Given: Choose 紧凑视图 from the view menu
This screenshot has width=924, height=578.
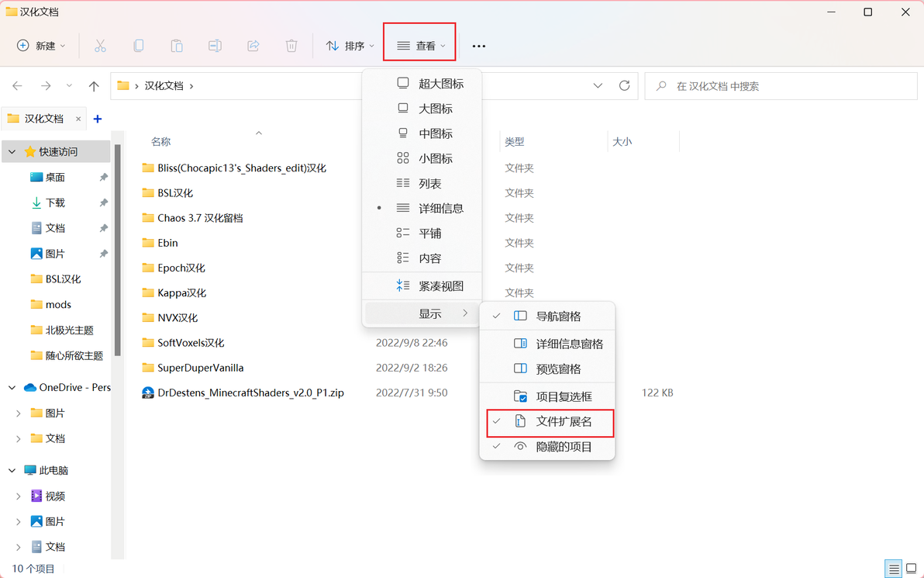Looking at the screenshot, I should tap(422, 286).
